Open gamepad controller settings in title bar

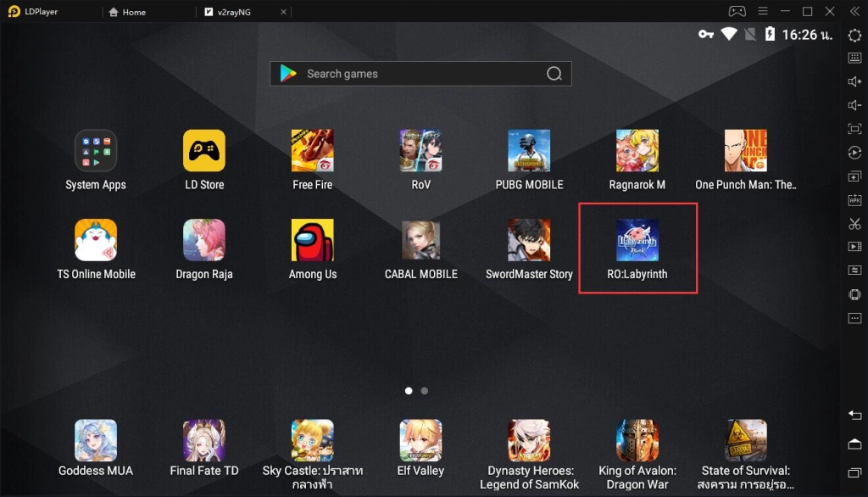coord(737,11)
